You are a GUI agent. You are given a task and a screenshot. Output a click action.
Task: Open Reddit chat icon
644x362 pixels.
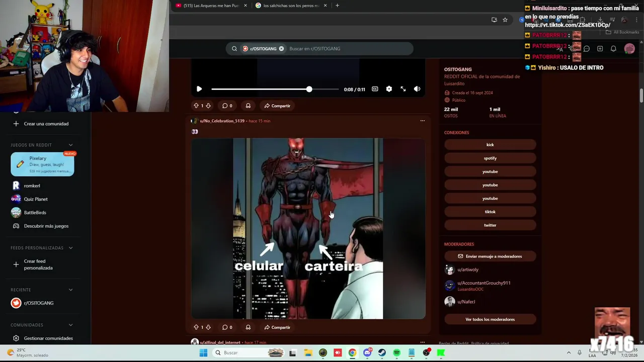coord(587,49)
